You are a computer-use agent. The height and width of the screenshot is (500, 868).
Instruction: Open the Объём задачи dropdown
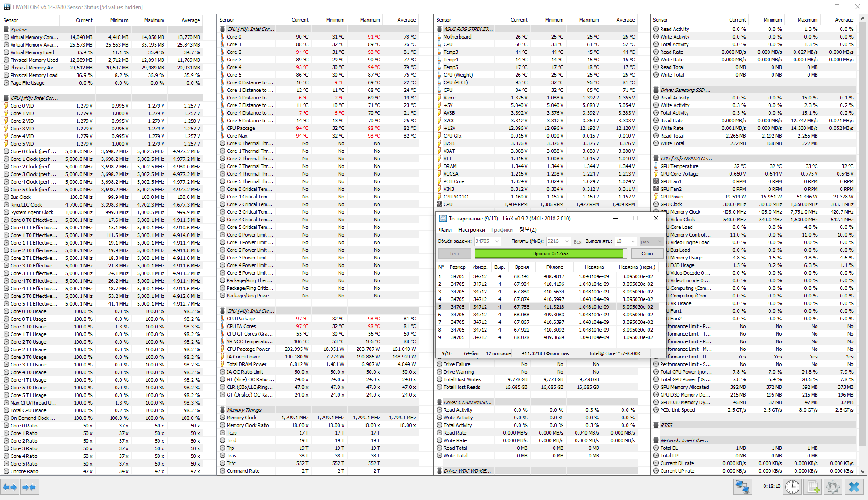(497, 241)
